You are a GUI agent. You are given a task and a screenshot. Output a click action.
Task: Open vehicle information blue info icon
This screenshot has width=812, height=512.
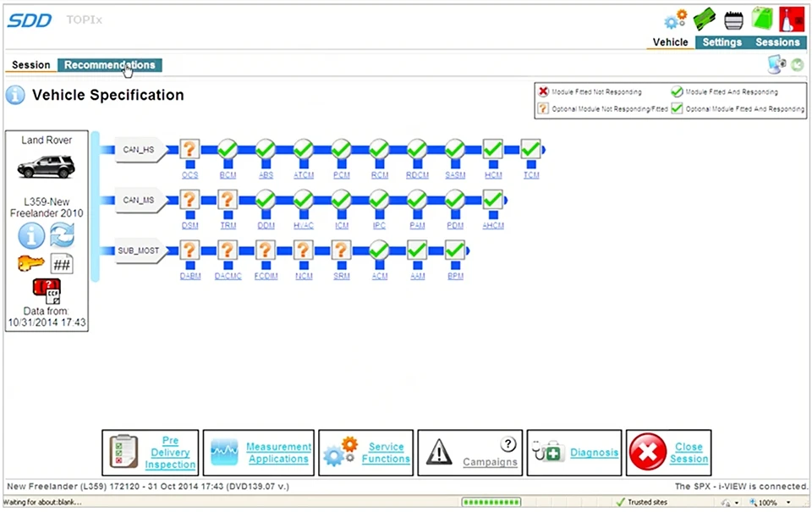[x=31, y=235]
